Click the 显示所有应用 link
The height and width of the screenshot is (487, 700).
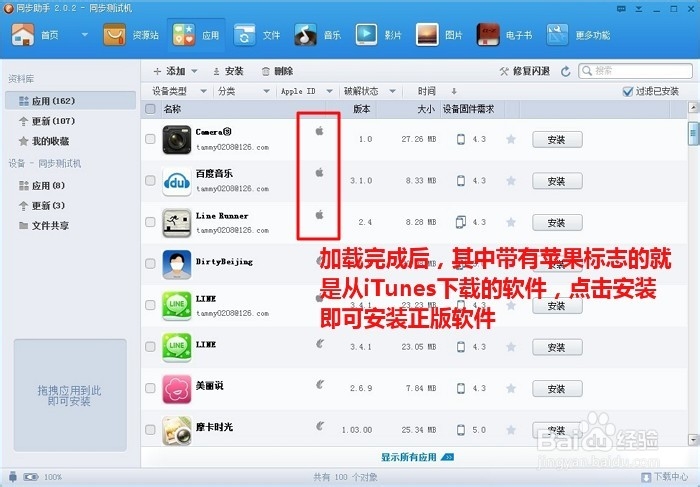coord(417,457)
